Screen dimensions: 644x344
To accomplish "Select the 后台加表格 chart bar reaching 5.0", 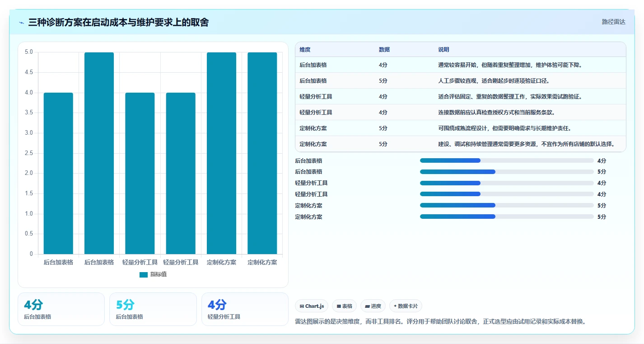I will (x=99, y=153).
